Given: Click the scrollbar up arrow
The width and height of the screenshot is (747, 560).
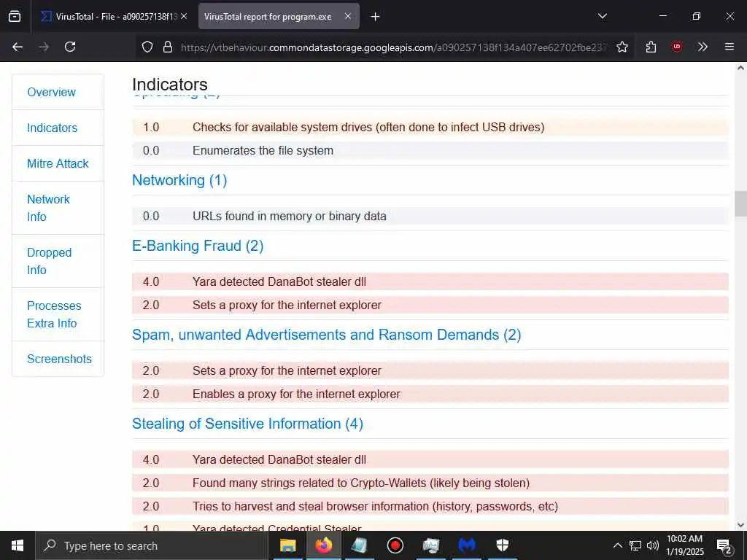Looking at the screenshot, I should (x=740, y=68).
